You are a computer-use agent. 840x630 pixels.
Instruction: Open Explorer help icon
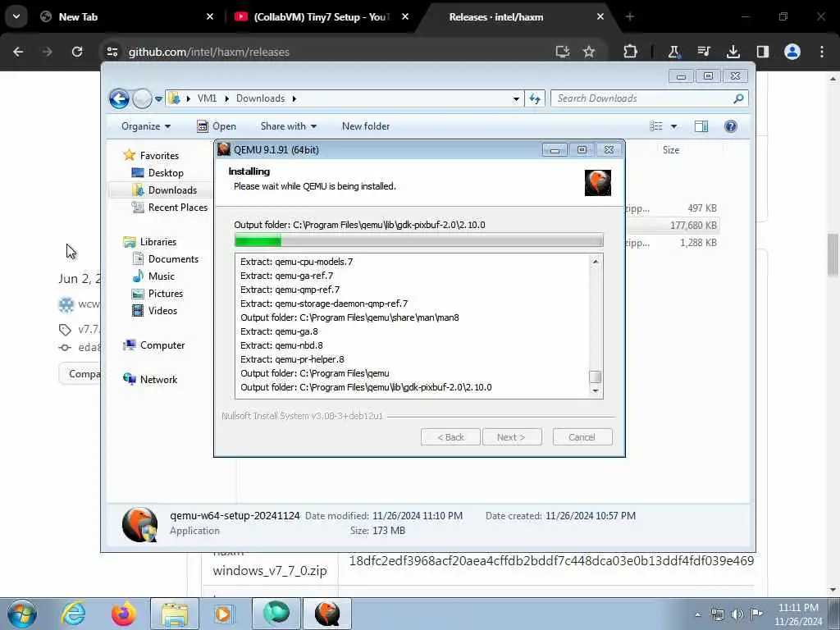(x=730, y=126)
